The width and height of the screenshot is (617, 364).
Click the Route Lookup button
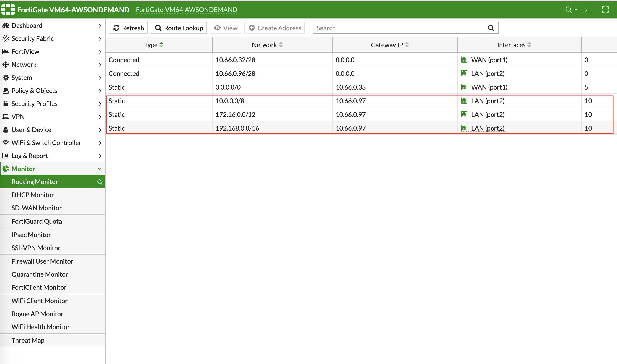[179, 27]
